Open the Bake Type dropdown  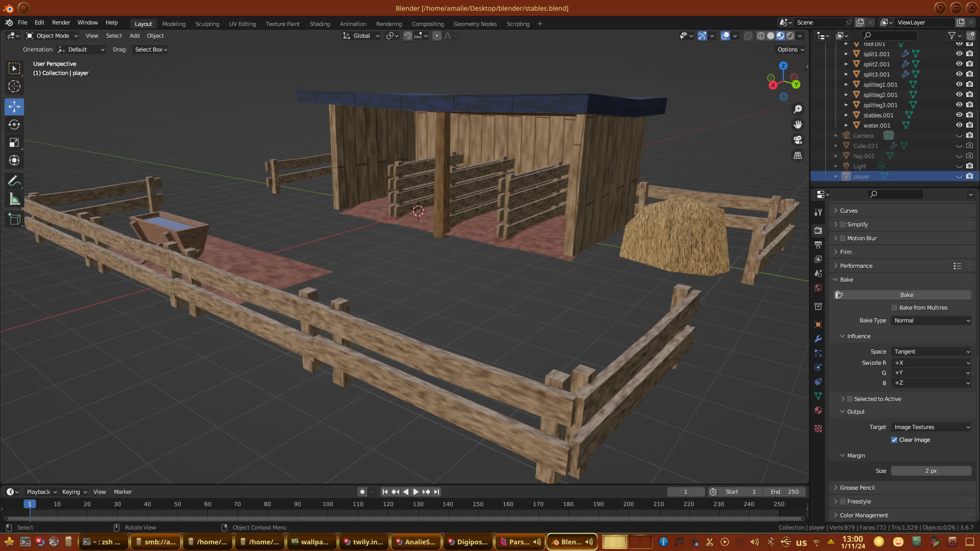[x=932, y=320]
